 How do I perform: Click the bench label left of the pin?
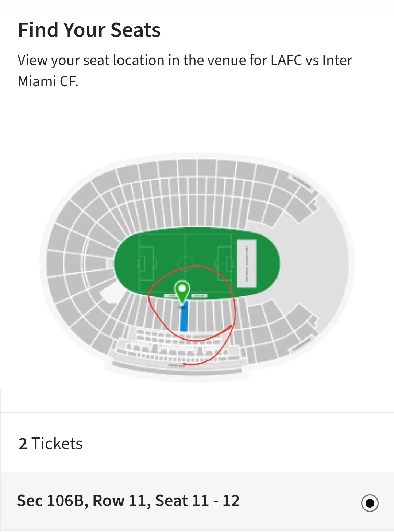click(171, 295)
